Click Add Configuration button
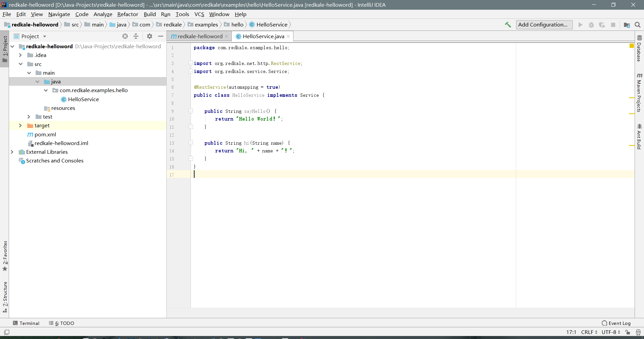The image size is (644, 339). click(x=544, y=25)
